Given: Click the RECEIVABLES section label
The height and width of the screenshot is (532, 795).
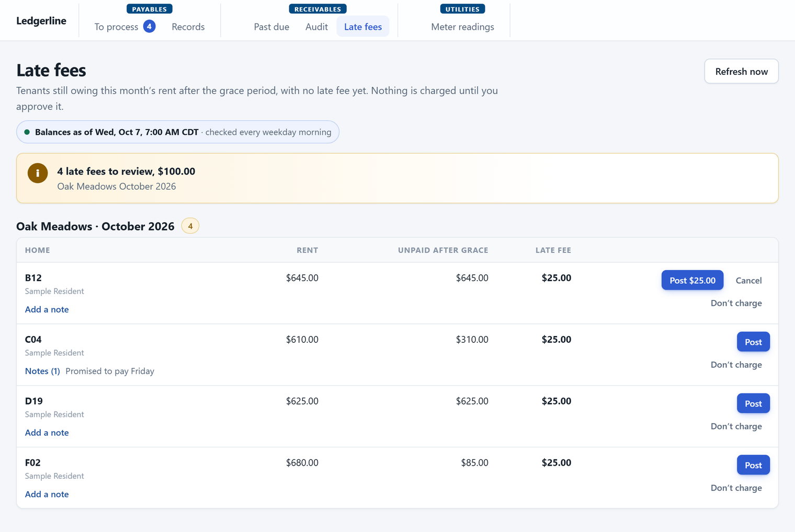Looking at the screenshot, I should coord(317,9).
